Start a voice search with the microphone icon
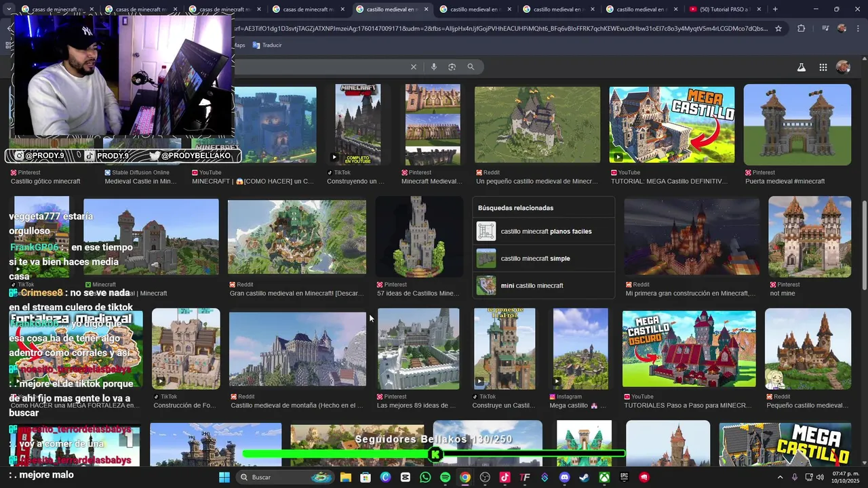The image size is (868, 488). [434, 66]
